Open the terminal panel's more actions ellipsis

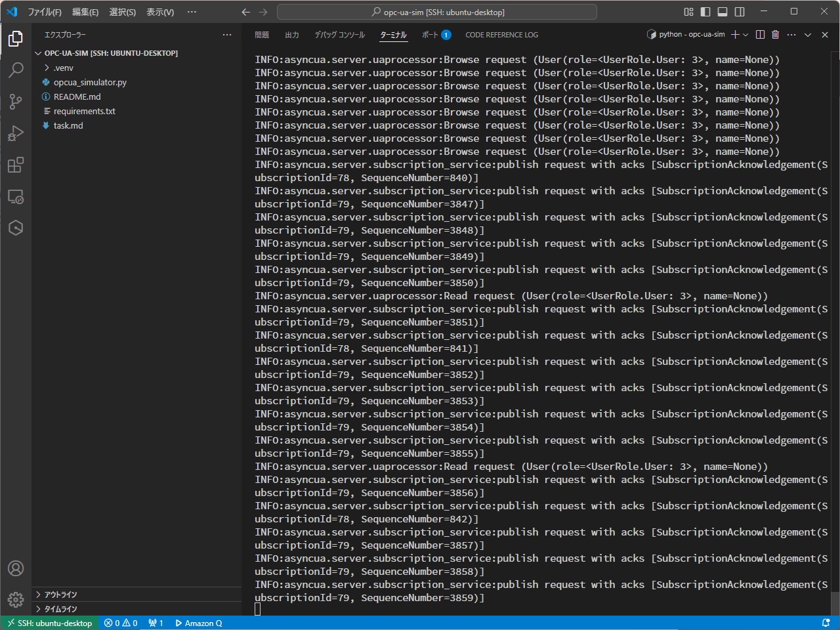(791, 35)
